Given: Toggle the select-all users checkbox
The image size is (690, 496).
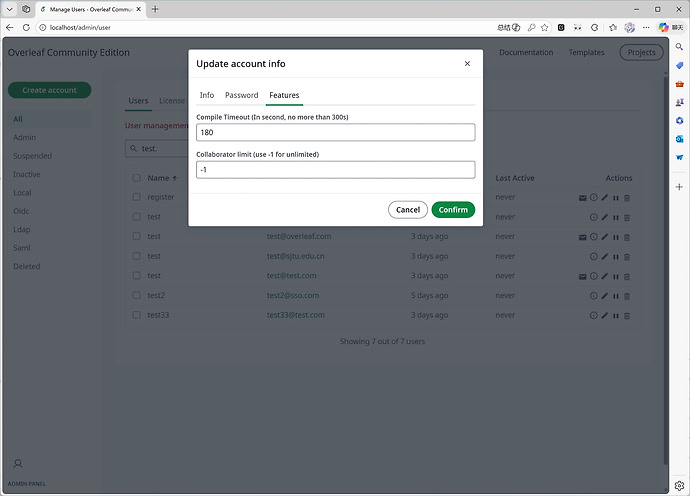Looking at the screenshot, I should [136, 178].
